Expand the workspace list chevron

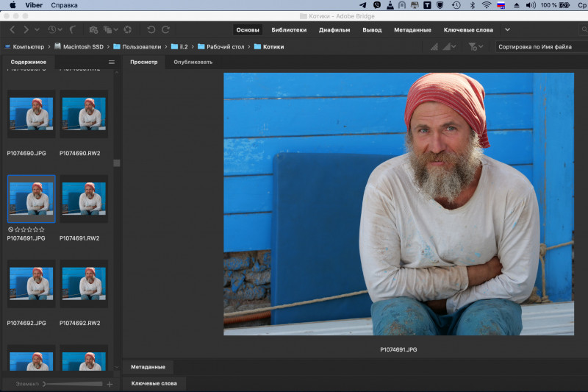coord(507,29)
